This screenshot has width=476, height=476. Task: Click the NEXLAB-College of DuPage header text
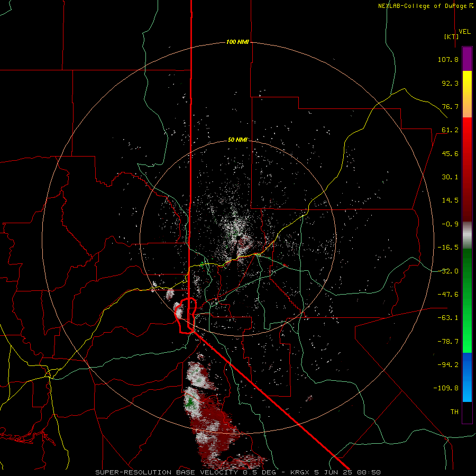click(x=425, y=6)
